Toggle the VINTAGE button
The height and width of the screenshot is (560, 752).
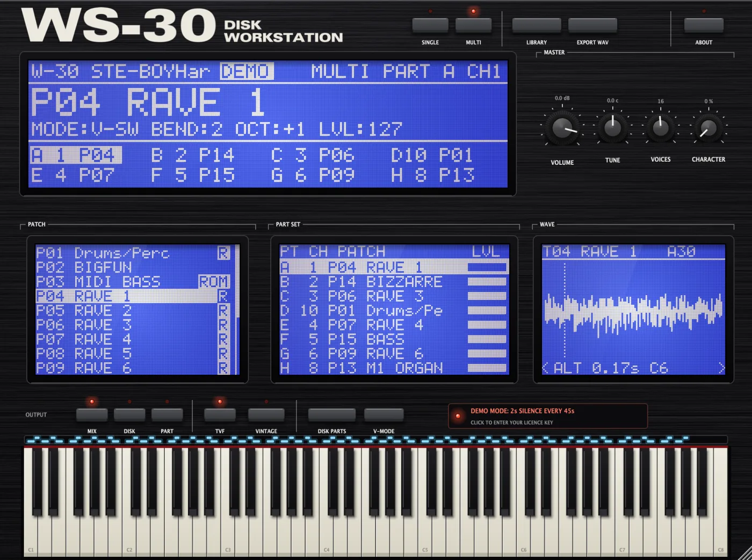(266, 415)
